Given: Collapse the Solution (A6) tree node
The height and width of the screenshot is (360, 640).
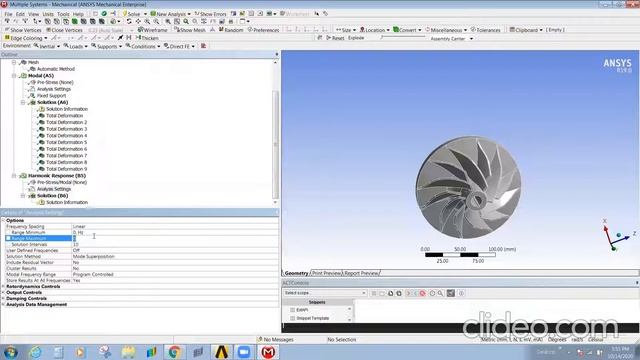Looking at the screenshot, I should click(23, 102).
